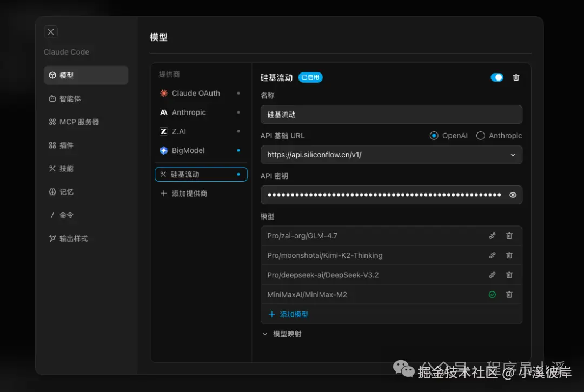Image resolution: width=584 pixels, height=392 pixels.
Task: Select the OpenAI API format radio button
Action: [434, 136]
